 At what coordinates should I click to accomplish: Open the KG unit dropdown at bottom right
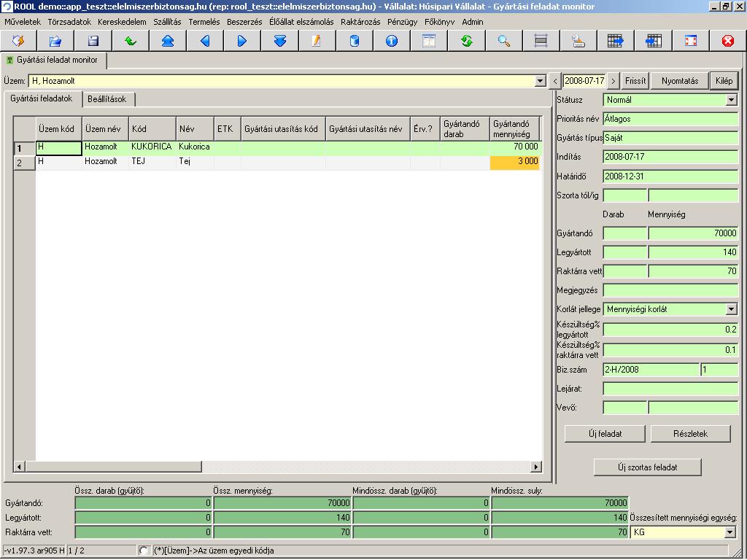tap(731, 532)
